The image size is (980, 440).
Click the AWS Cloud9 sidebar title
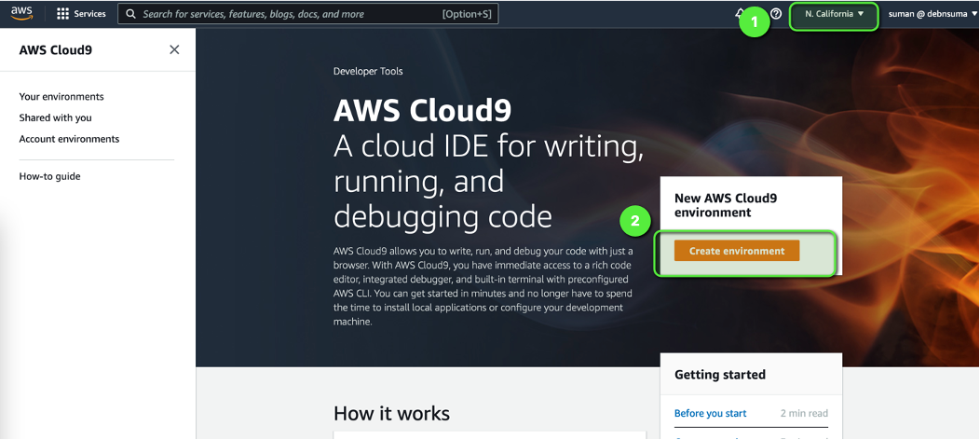pyautogui.click(x=56, y=50)
